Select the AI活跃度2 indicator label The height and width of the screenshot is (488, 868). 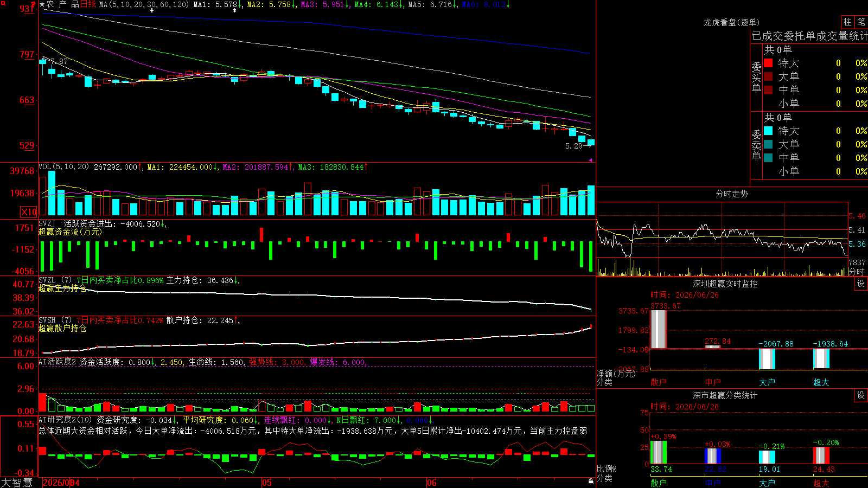coord(58,362)
